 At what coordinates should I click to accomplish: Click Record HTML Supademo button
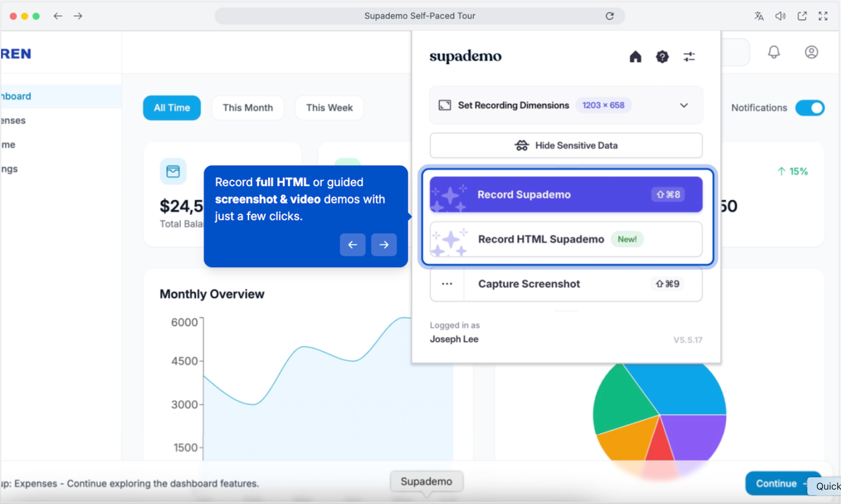pyautogui.click(x=566, y=239)
